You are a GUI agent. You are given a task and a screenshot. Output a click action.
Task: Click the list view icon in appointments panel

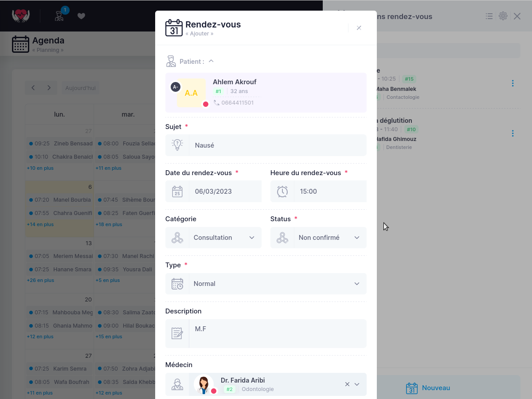click(489, 16)
